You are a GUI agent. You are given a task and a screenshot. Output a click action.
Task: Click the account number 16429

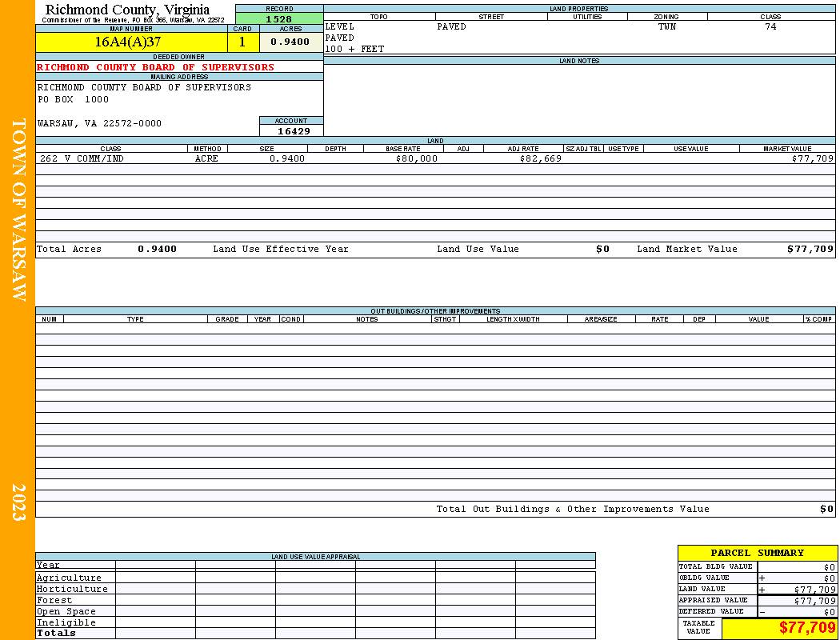[x=294, y=131]
